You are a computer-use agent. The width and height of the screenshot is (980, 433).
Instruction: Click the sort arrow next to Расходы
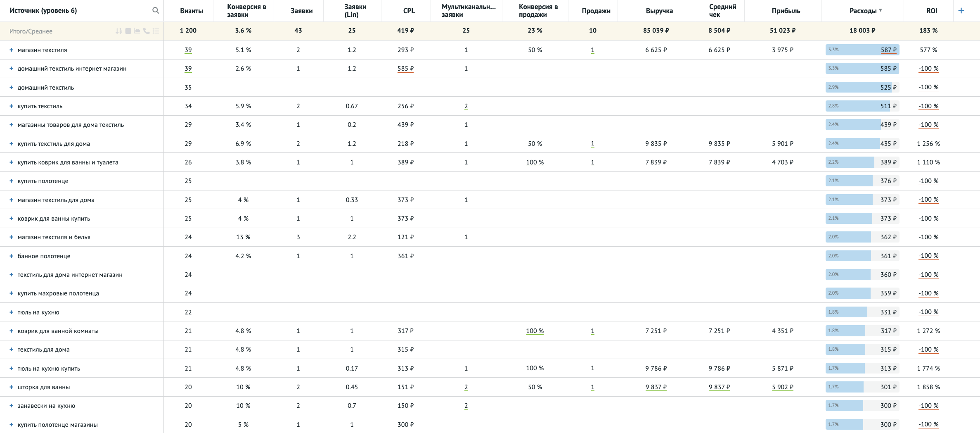pos(881,10)
